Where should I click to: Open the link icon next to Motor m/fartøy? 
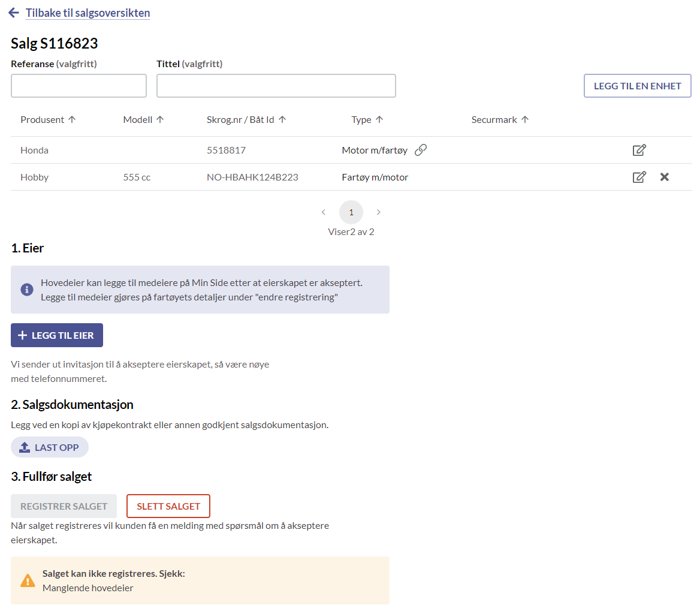point(421,149)
